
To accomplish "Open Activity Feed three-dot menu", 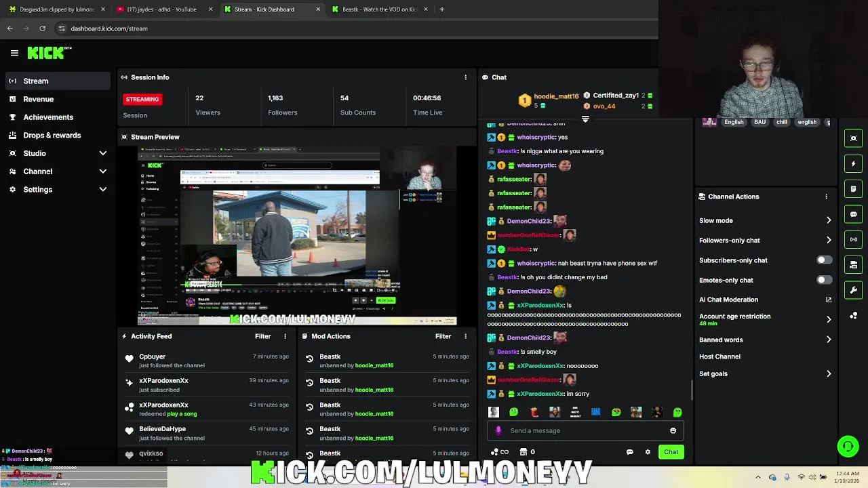I will 285,336.
